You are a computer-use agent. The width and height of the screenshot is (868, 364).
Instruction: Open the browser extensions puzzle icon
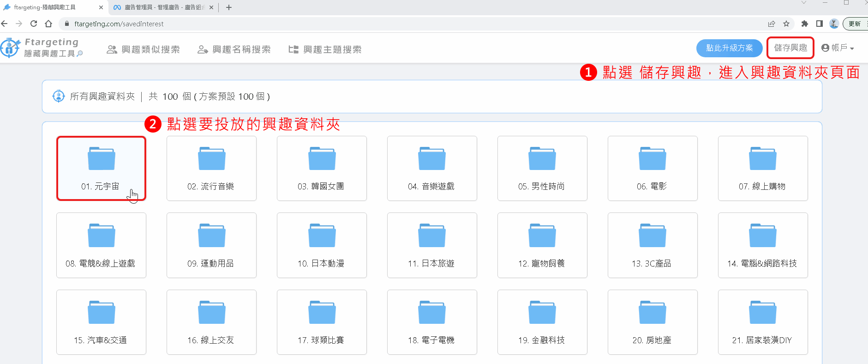pos(805,24)
